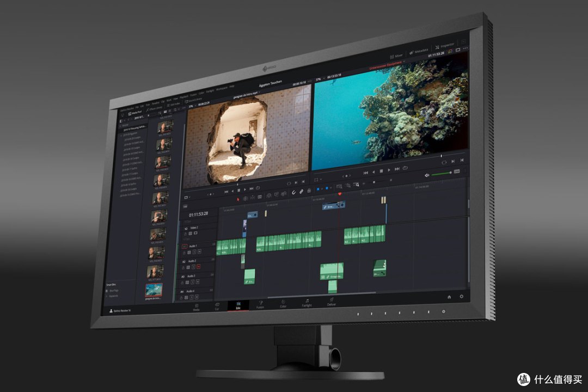This screenshot has width=588, height=392.
Task: Open the Workspace menu
Action: coord(222,89)
